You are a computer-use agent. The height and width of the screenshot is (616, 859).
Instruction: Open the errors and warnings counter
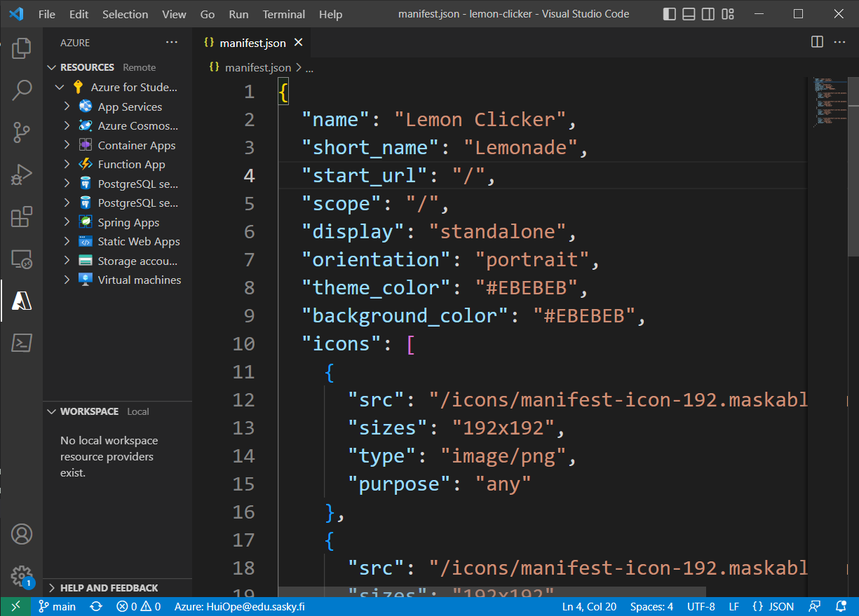point(139,607)
